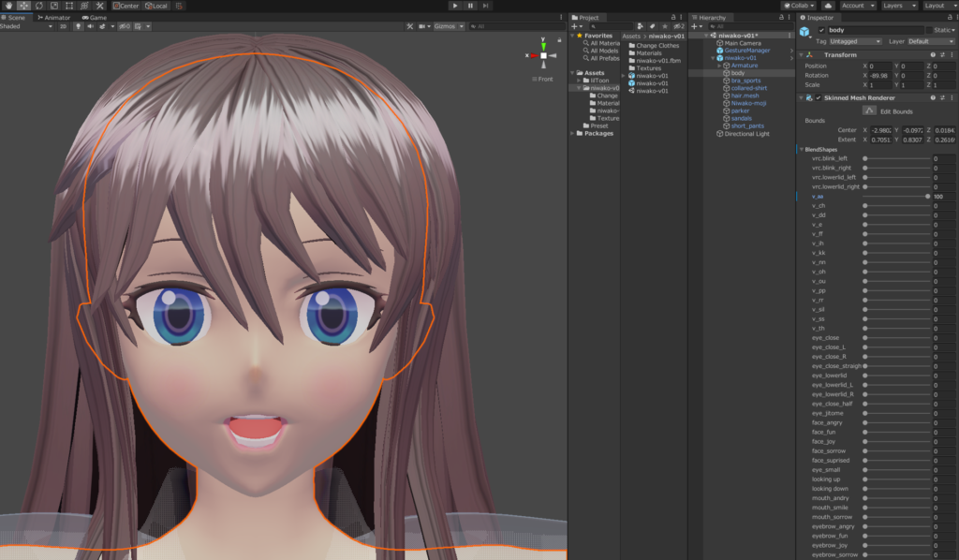This screenshot has height=560, width=959.
Task: Click the cloud services icon
Action: point(828,6)
